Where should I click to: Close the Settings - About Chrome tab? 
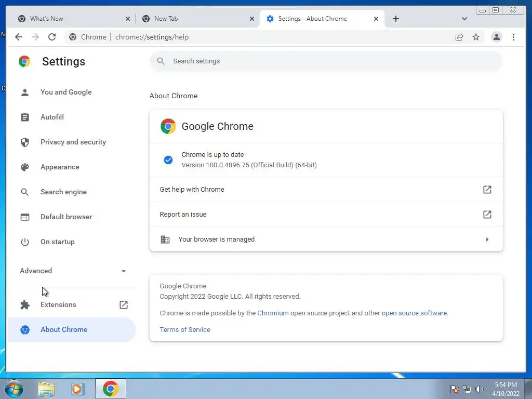point(376,19)
